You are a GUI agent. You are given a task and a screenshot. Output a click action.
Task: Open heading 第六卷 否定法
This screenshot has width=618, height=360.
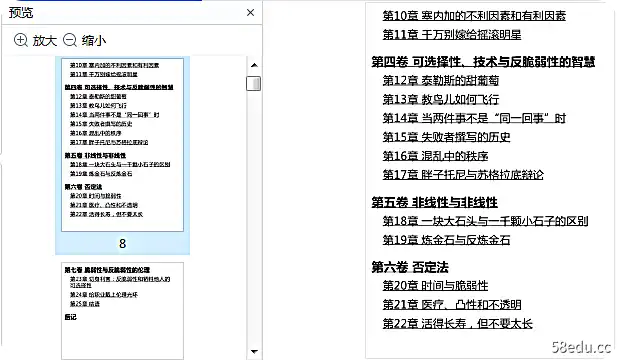click(x=410, y=267)
